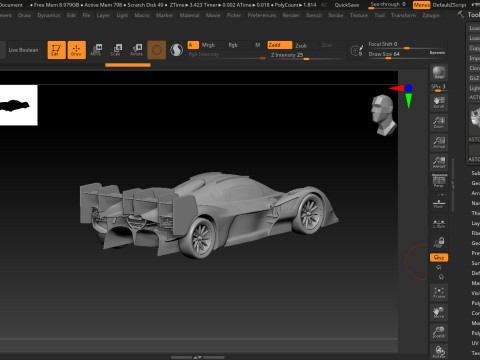Click the Local Symmetry L.Sym icon

point(439,223)
